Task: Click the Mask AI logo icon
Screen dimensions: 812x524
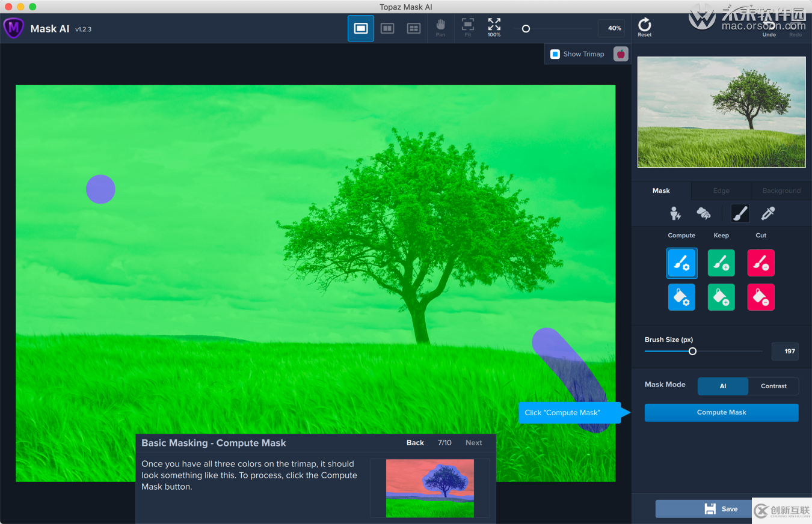Action: pos(13,28)
